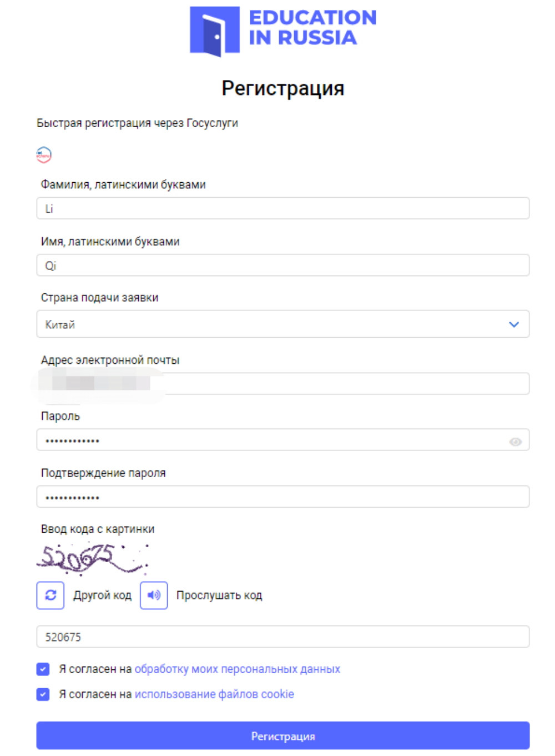Click the blue Регистрация submit button
Screen dimensions: 555x756
[283, 736]
